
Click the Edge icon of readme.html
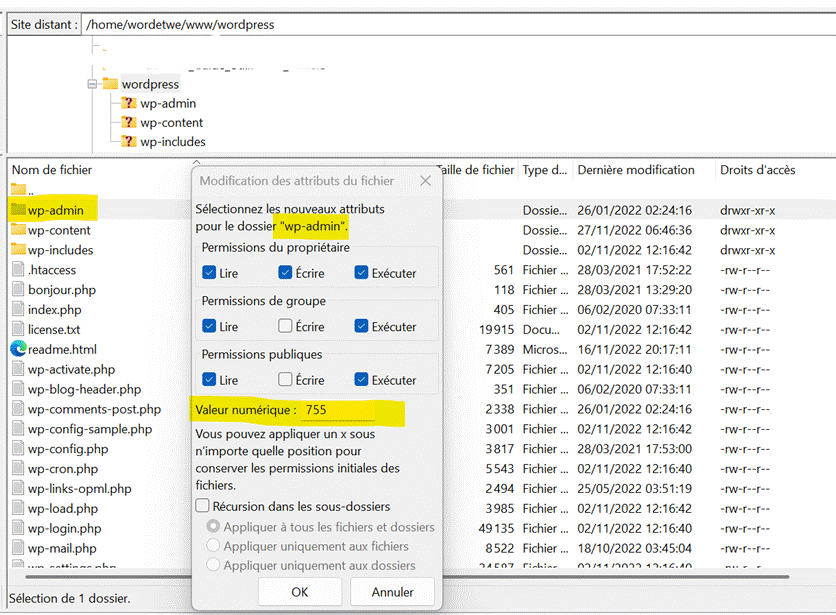[x=18, y=349]
